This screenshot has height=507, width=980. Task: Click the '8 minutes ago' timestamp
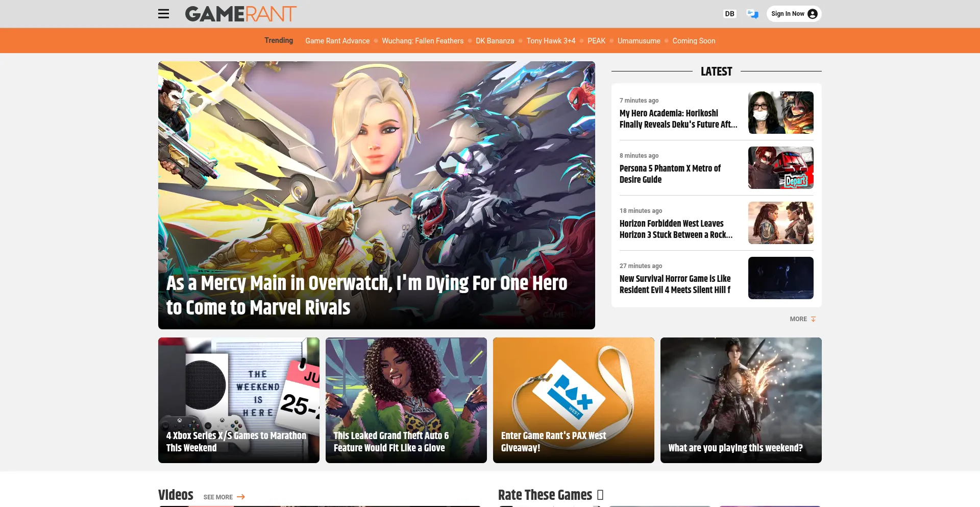tap(639, 156)
